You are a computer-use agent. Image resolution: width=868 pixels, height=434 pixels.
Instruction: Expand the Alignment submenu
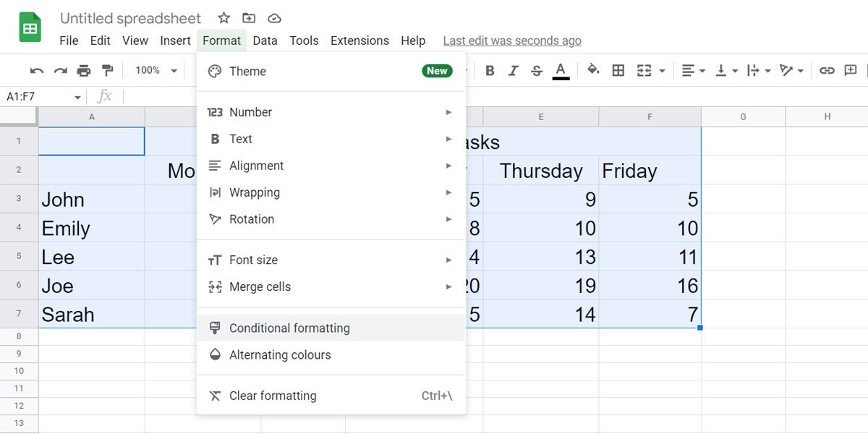[x=331, y=166]
